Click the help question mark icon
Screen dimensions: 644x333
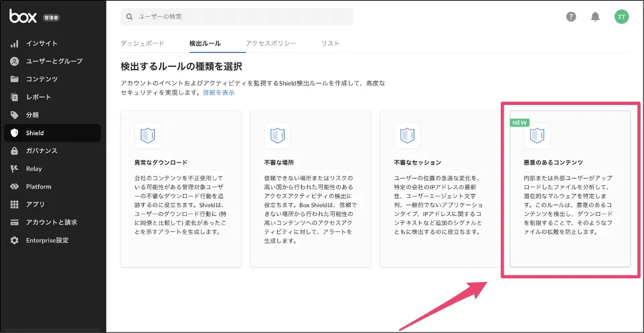(x=571, y=17)
